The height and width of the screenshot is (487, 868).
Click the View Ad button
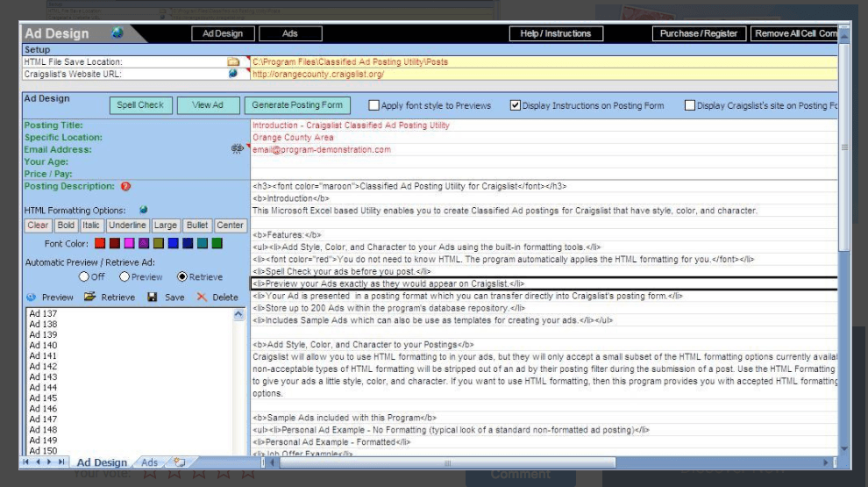pyautogui.click(x=208, y=105)
